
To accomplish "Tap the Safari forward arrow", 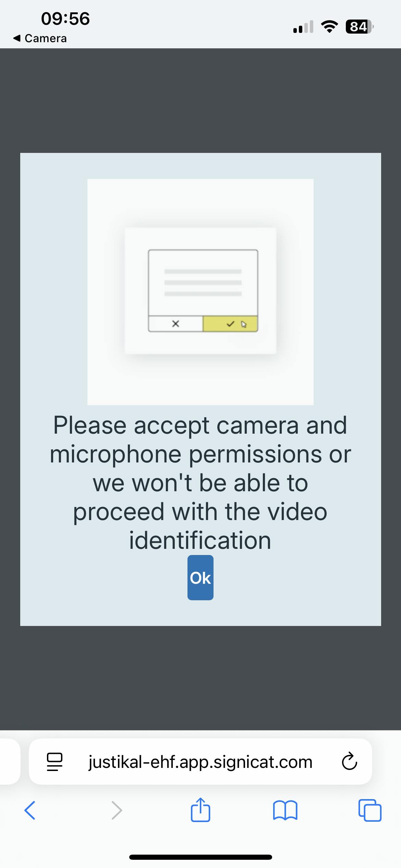I will point(117,810).
